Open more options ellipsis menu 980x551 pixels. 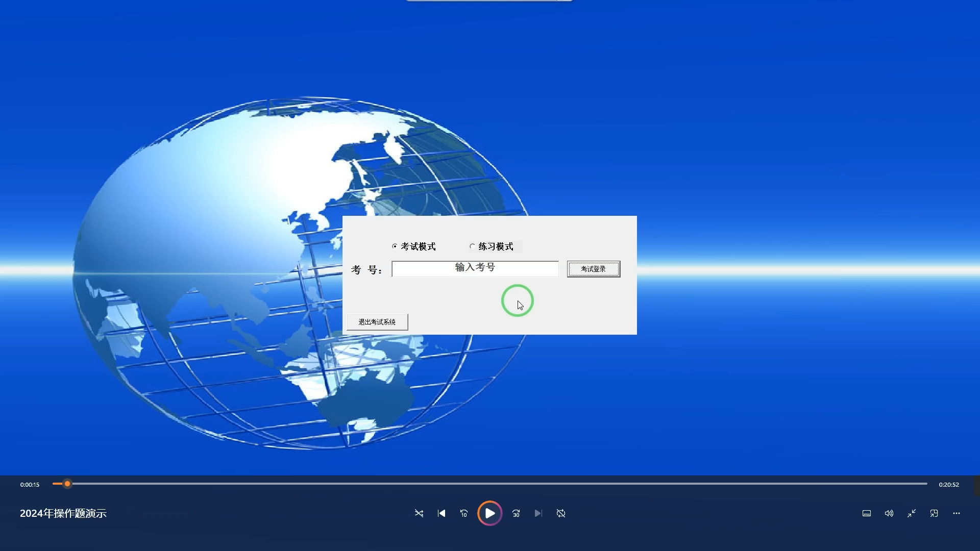click(x=957, y=513)
